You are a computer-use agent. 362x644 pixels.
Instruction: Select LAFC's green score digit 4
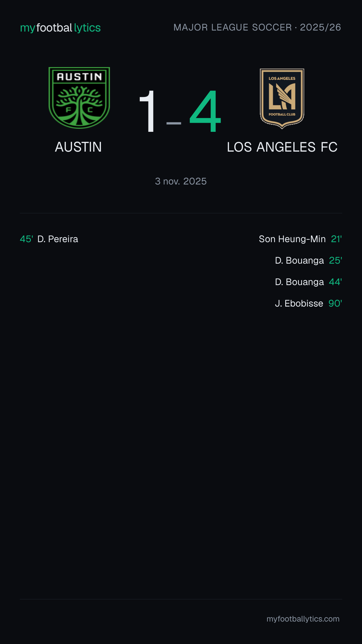205,111
